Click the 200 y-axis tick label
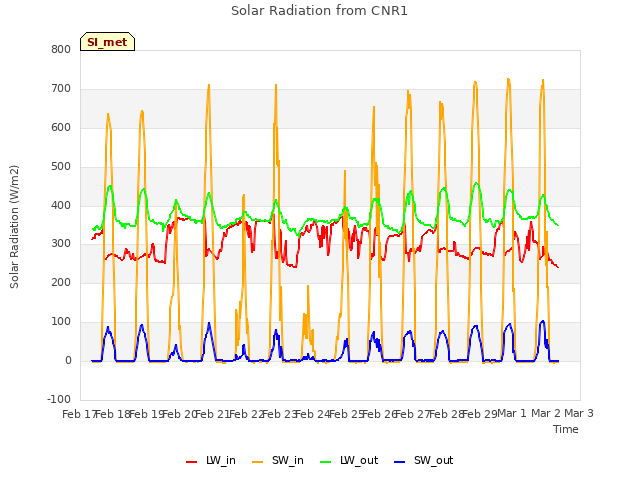Image resolution: width=640 pixels, height=480 pixels. click(x=61, y=282)
